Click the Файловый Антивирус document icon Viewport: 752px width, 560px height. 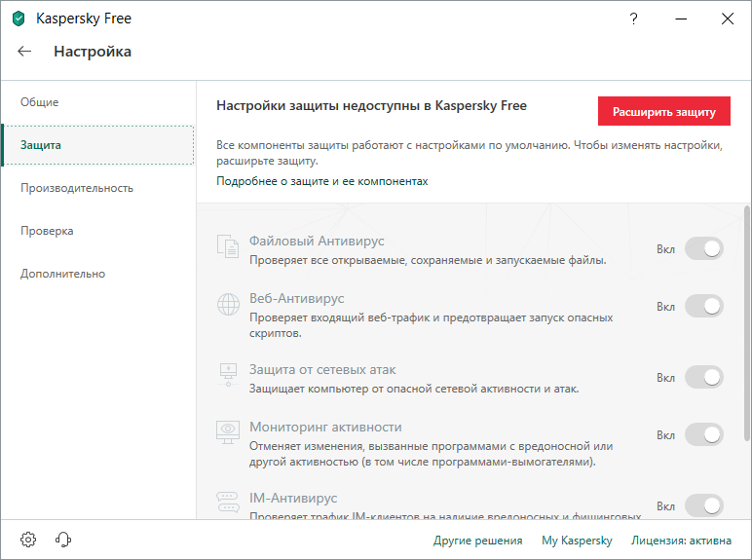click(228, 248)
